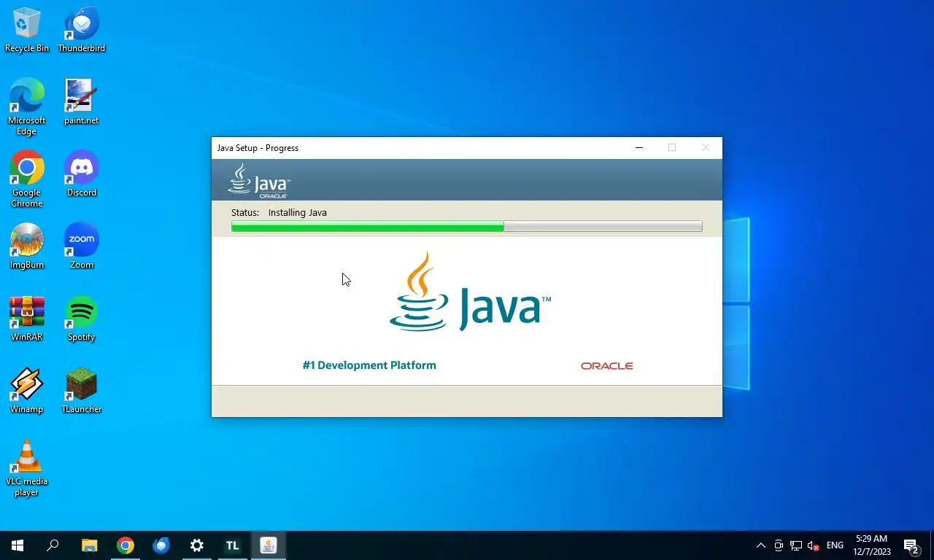Open File Explorer from the taskbar
The width and height of the screenshot is (934, 560).
point(89,545)
